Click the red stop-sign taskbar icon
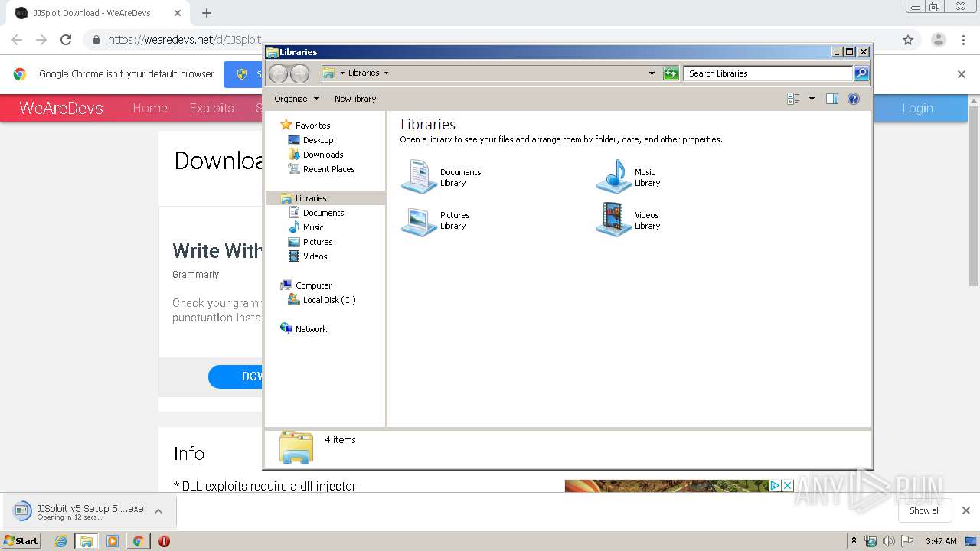This screenshot has height=551, width=980. 164,541
